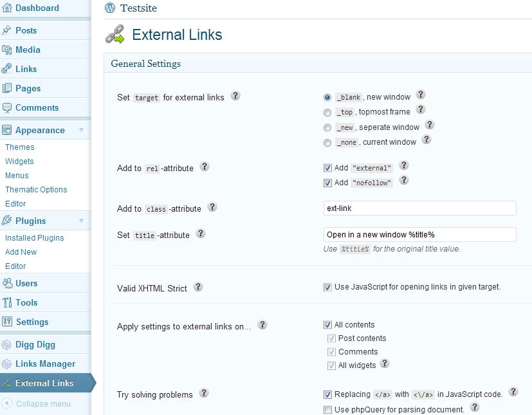Click help icon beside Add "external"
This screenshot has width=532, height=415.
pyautogui.click(x=404, y=165)
